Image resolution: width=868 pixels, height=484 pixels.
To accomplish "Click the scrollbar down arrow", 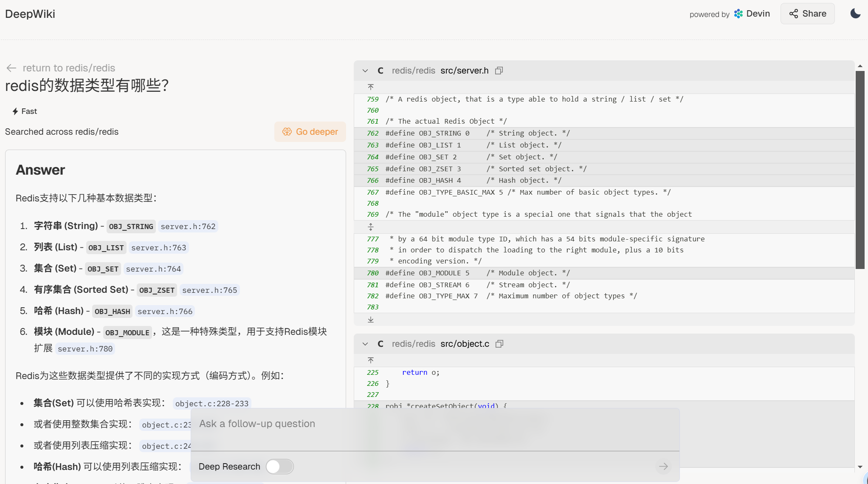I will click(x=860, y=467).
